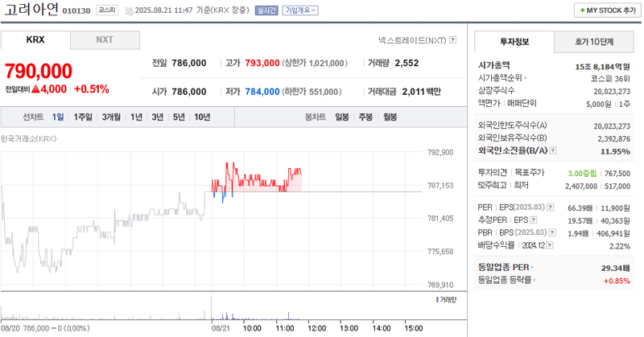Click help icon next to PER EPS(2025.03)
The height and width of the screenshot is (337, 644).
551,208
